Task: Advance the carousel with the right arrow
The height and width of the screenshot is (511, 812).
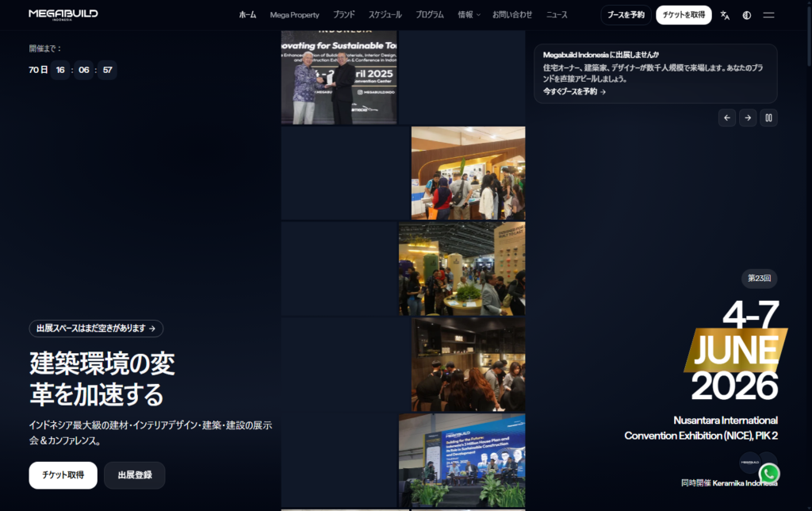Action: [748, 117]
